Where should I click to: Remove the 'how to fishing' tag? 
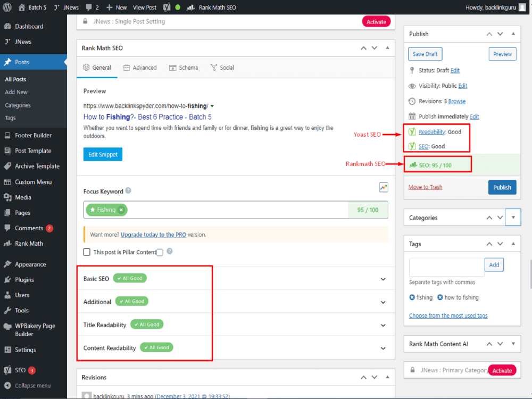pos(440,297)
